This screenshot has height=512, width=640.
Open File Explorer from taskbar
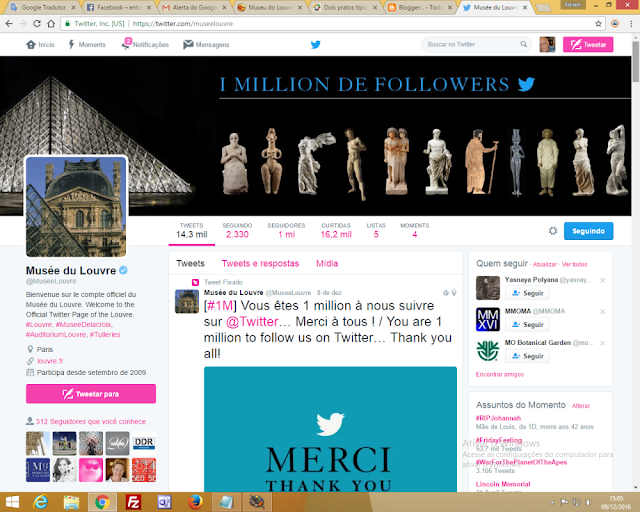(x=71, y=502)
